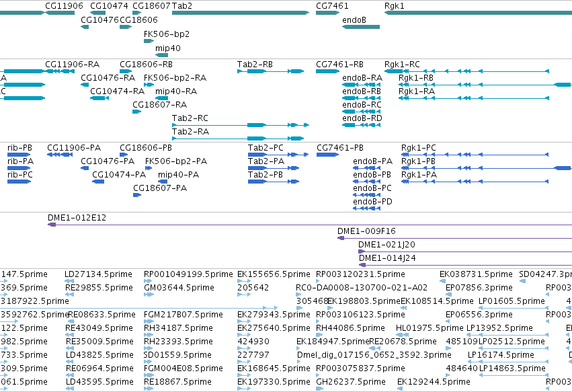Click the EK155656.5prime EST label
Image resolution: width=572 pixels, height=392 pixels.
click(274, 274)
